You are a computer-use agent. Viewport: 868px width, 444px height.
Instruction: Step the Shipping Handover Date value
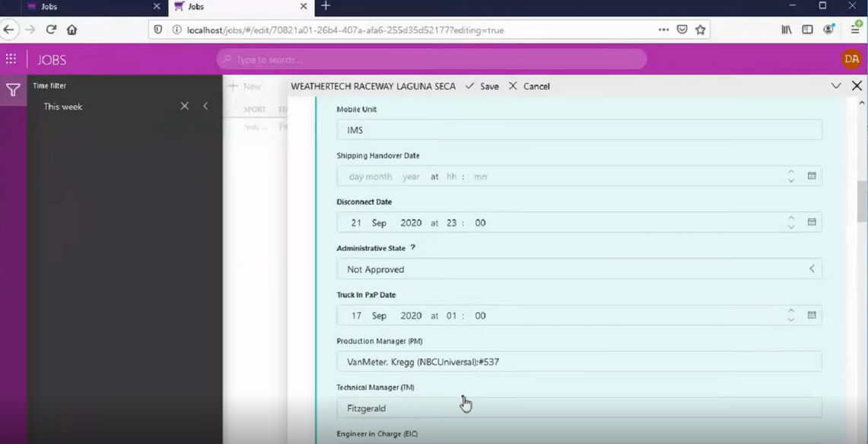(791, 176)
